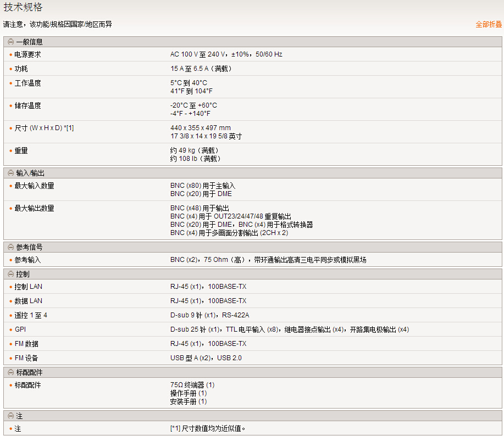The height and width of the screenshot is (436, 504).
Task: Collapse all sections with 全部折叠
Action: (x=488, y=25)
